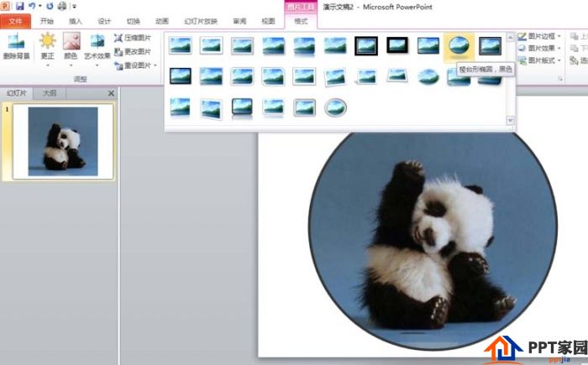Apply the silver-rimmed Metal Oval style
The height and width of the screenshot is (365, 588).
(x=335, y=108)
